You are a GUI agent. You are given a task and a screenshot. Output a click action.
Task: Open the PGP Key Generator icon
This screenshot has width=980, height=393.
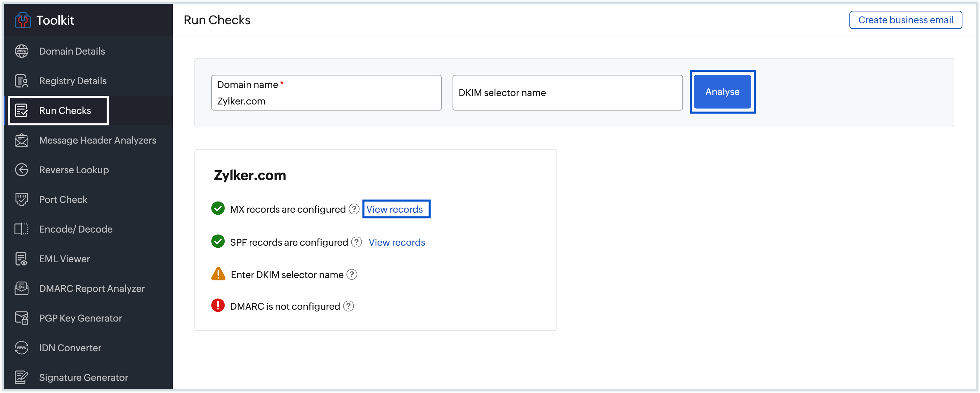point(22,318)
